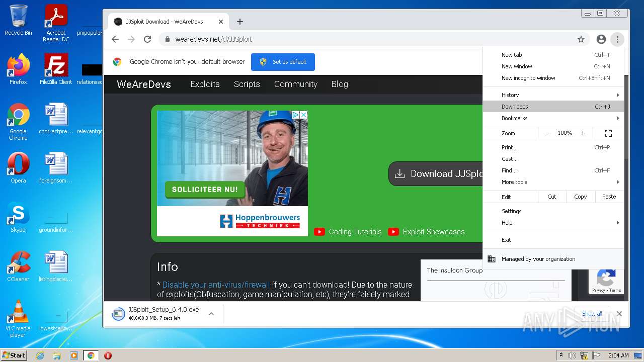The height and width of the screenshot is (362, 644).
Task: Dismiss the downloads bar with the X
Action: coord(619,314)
